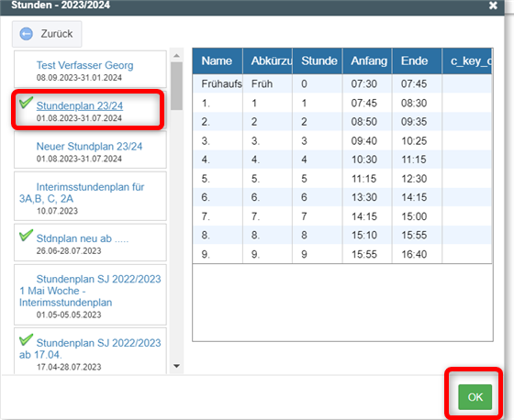Screen dimensions: 514x420
Task: Click the Ende column header
Action: [417, 61]
